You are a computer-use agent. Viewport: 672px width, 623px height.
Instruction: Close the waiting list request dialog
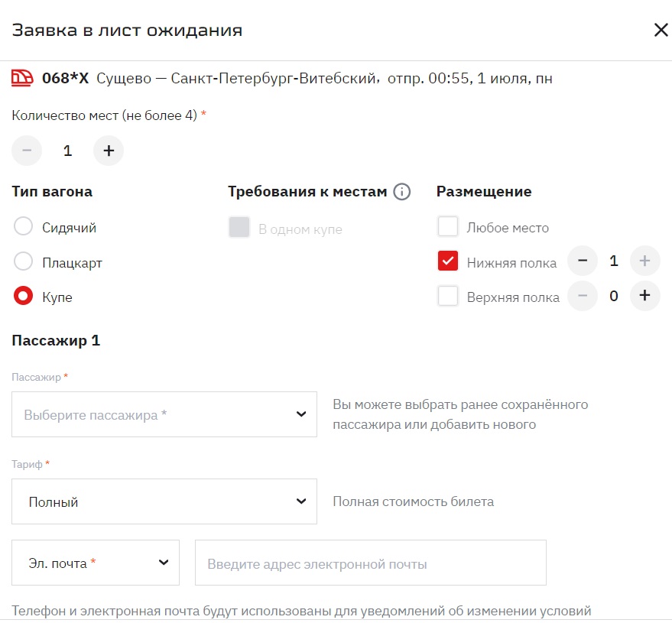click(x=661, y=30)
